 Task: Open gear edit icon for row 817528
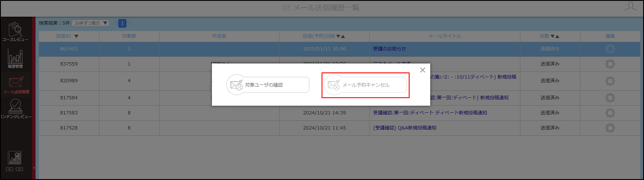click(x=610, y=128)
